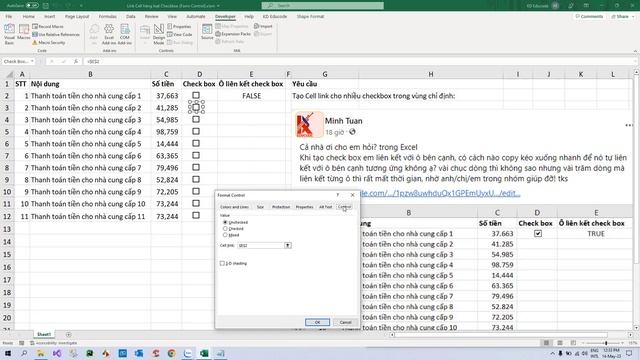Select cell E2 showing FALSE
The width and height of the screenshot is (640, 360).
(251, 96)
